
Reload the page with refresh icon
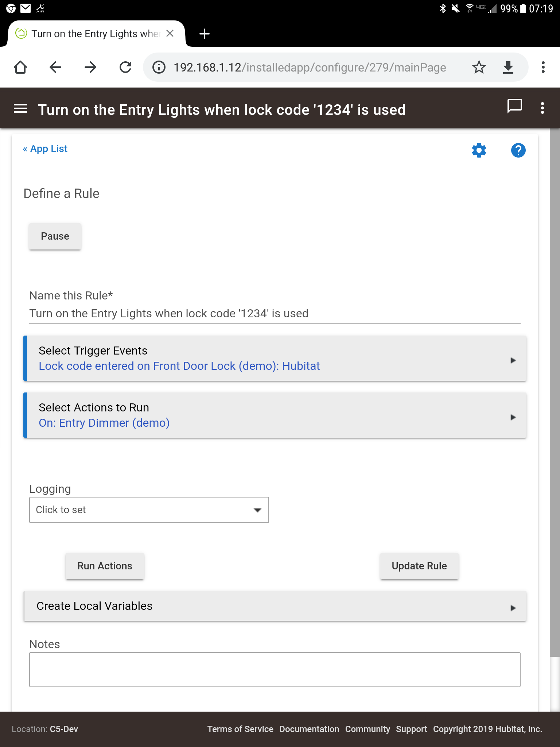[125, 67]
